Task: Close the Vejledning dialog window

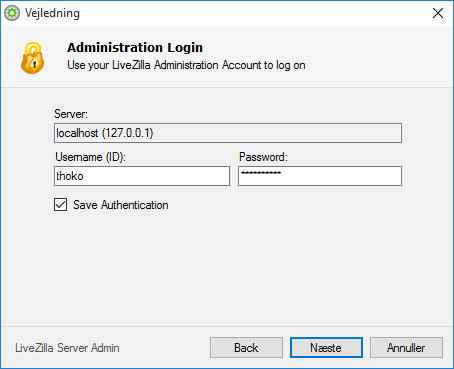Action: pyautogui.click(x=438, y=13)
